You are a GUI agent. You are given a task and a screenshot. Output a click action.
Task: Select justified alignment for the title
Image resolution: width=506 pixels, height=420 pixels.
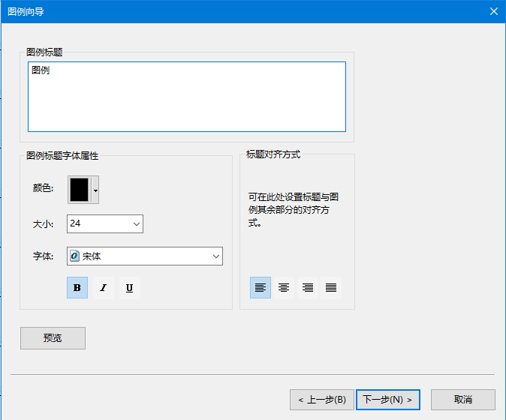point(331,287)
